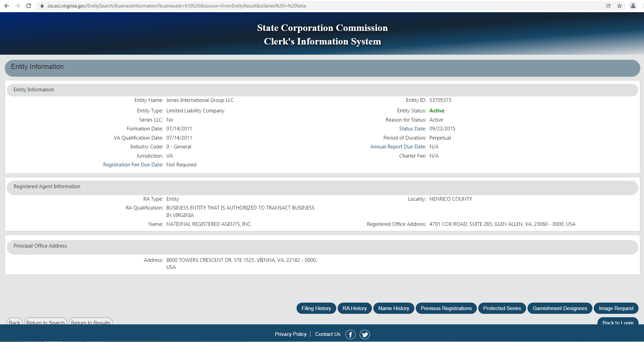This screenshot has height=342, width=644.
Task: View Garnishment Designees
Action: (559, 308)
